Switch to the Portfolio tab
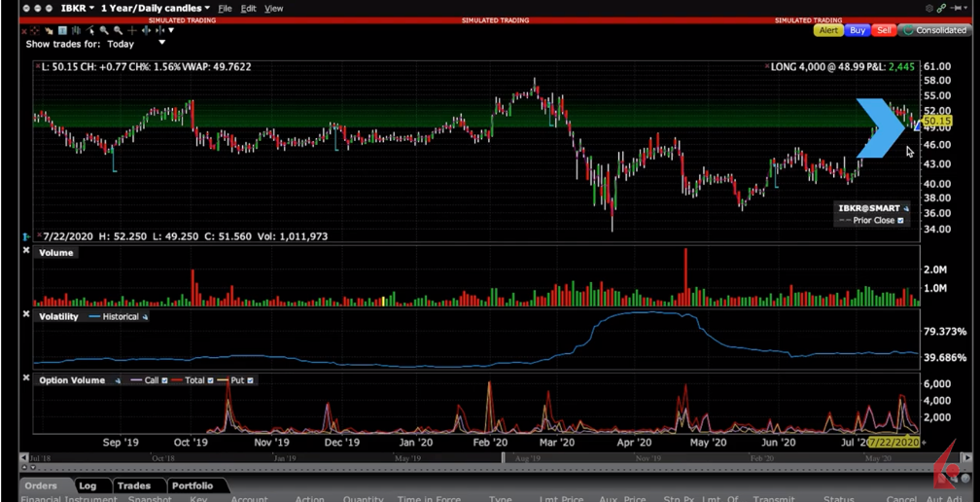 pos(192,485)
